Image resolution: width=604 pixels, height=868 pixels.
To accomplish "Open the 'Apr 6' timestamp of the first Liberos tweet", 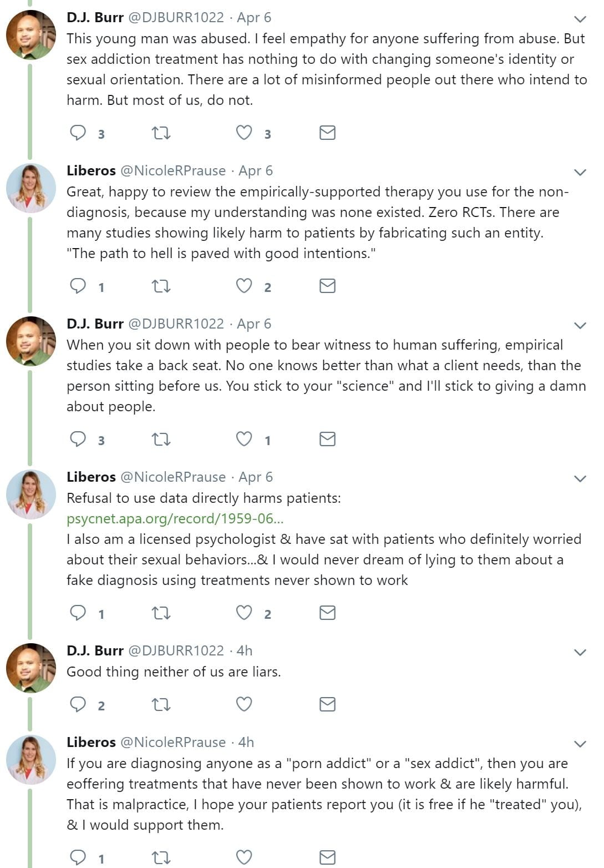I will [x=256, y=171].
